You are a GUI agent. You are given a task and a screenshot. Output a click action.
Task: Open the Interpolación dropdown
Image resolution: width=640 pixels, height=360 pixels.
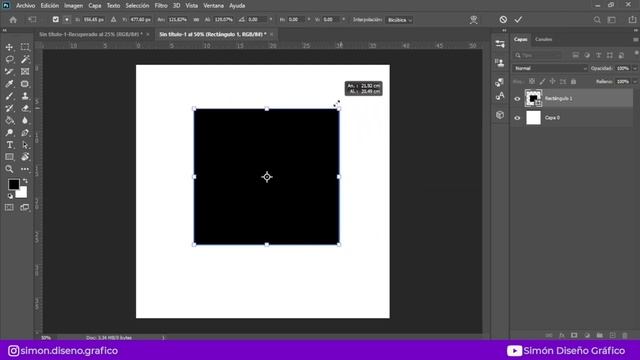coord(400,20)
